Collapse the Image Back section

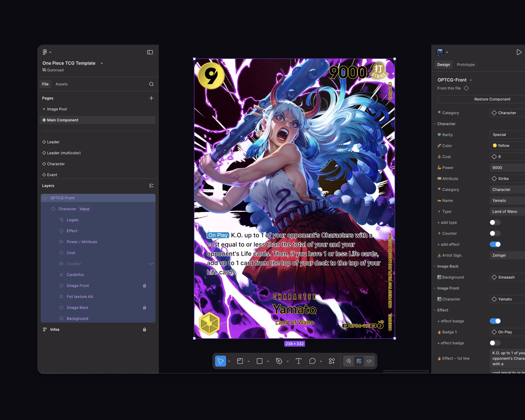434,266
